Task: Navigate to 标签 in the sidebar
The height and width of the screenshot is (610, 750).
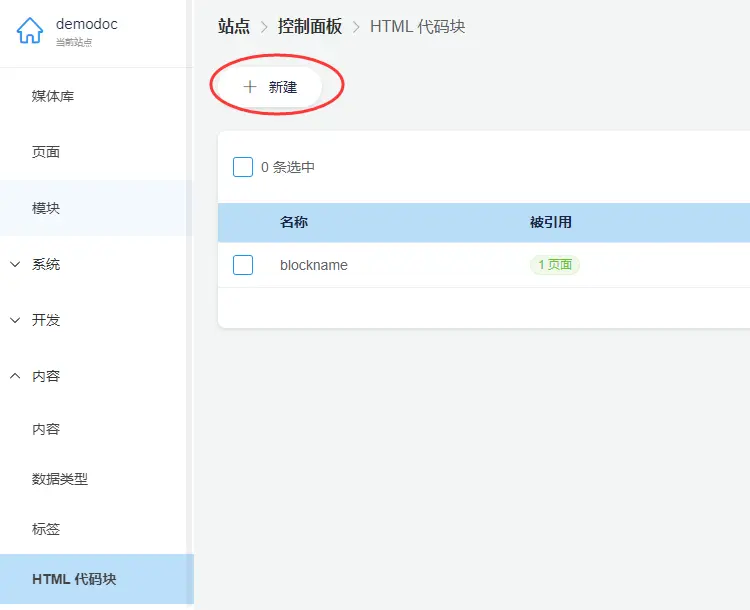Action: (46, 529)
